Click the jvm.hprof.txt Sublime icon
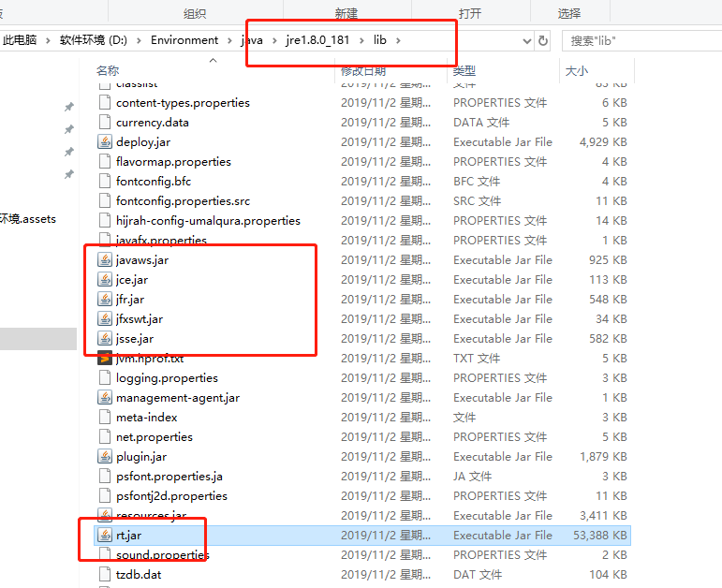 (105, 359)
